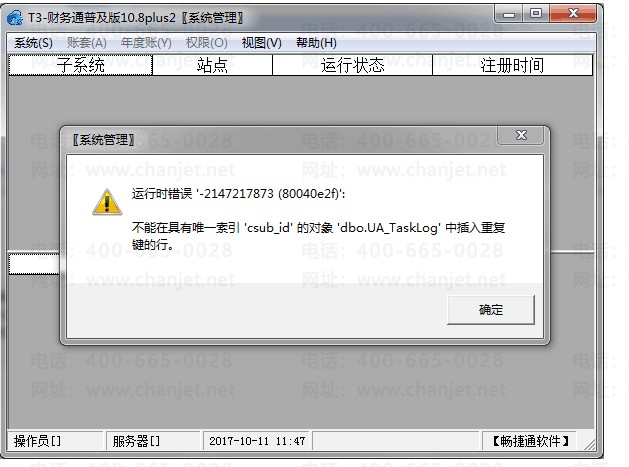Open the 帮助(H) menu
This screenshot has width=629, height=467.
(x=316, y=43)
